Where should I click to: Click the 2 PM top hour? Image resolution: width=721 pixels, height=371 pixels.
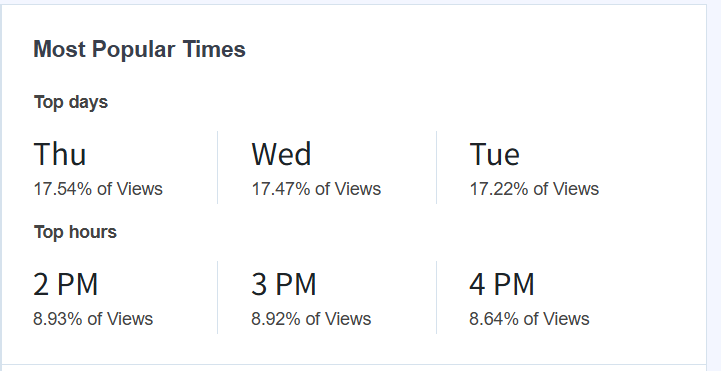[x=66, y=284]
